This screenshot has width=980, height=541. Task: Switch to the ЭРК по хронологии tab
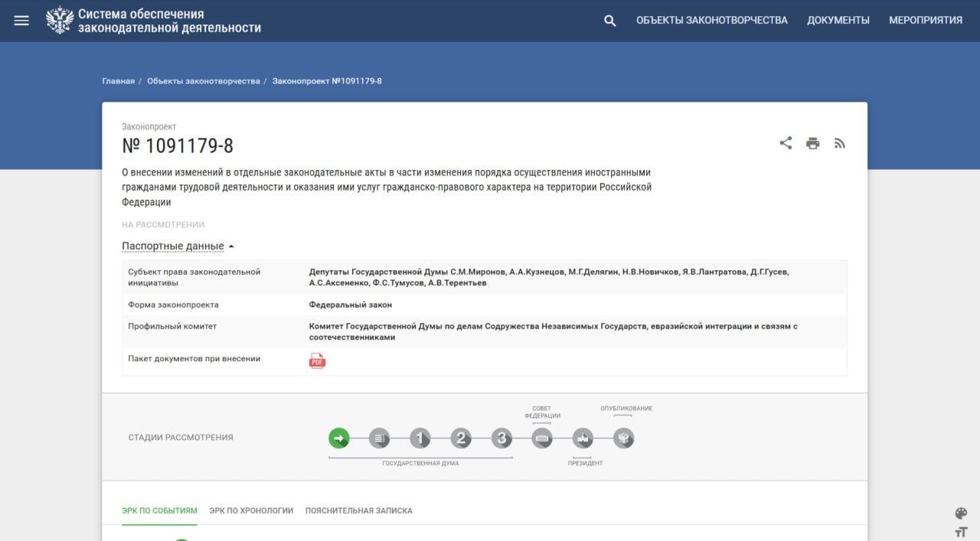tap(251, 510)
